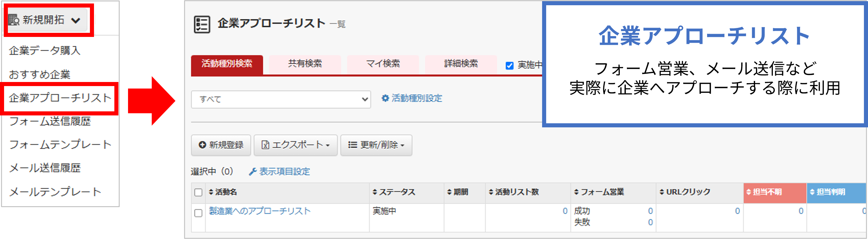Click the wrench icon for 表示項目設定
868x239 pixels.
point(253,172)
